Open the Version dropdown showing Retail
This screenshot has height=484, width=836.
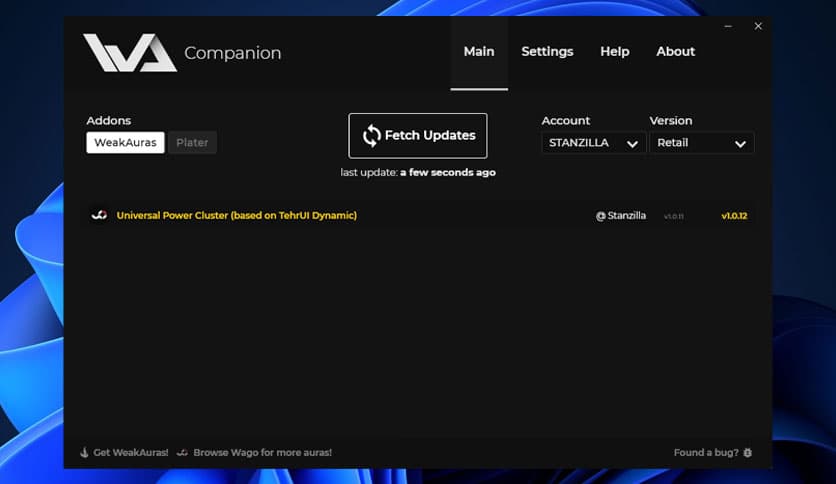(702, 143)
